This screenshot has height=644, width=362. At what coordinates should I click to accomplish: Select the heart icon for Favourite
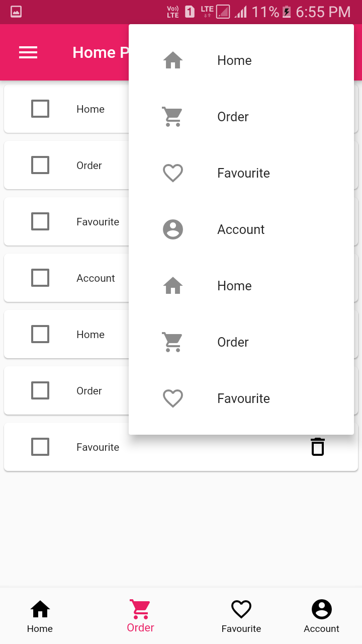click(173, 173)
